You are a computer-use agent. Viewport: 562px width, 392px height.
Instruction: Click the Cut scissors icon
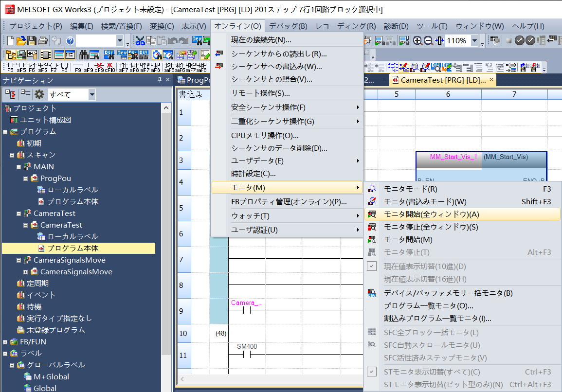[140, 41]
